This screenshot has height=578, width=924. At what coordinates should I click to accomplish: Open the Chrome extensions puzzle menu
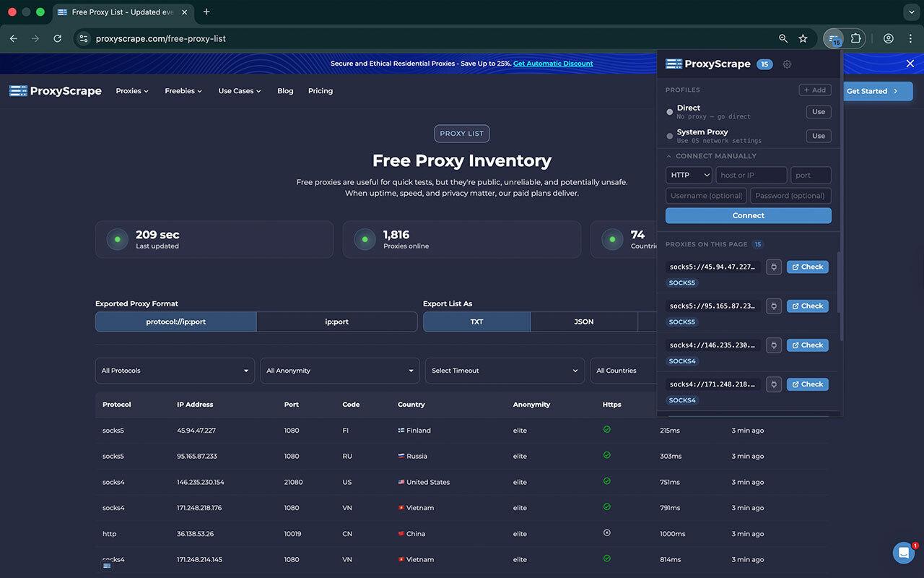pyautogui.click(x=855, y=38)
